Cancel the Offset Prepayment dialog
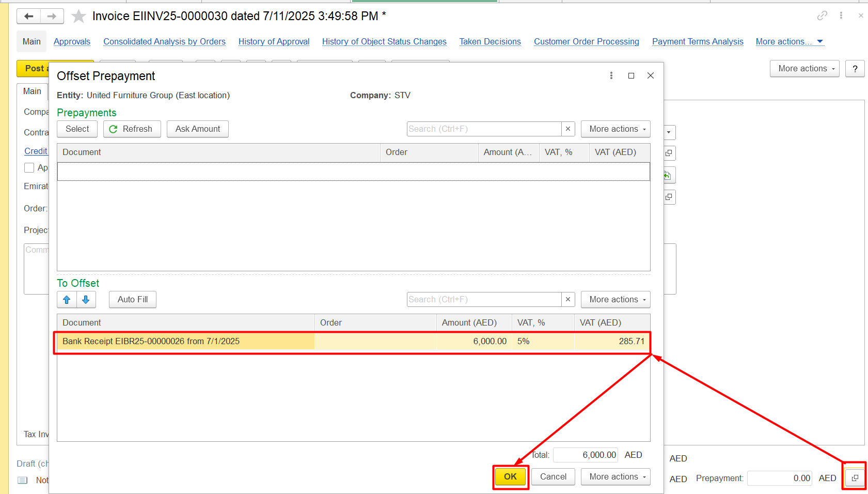Viewport: 868px width, 494px height. coord(553,476)
